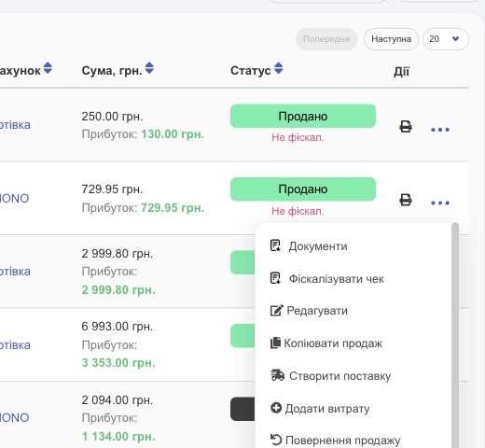The image size is (485, 448).
Task: Open the 20 rows-per-page dropdown
Action: tap(446, 39)
